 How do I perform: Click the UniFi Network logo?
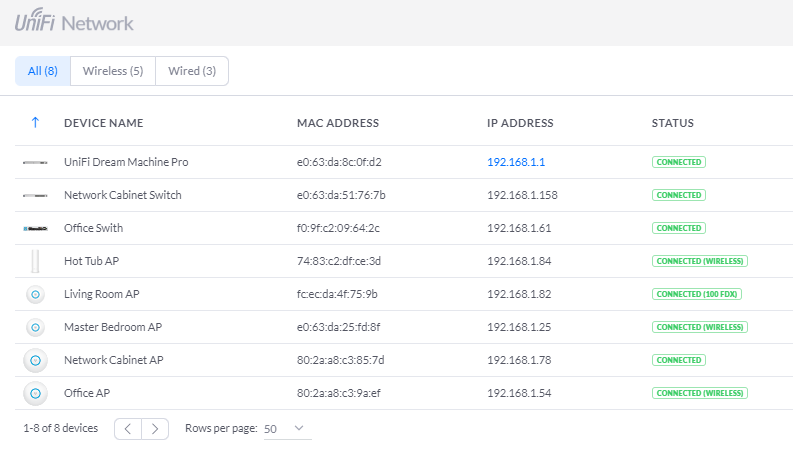[74, 22]
